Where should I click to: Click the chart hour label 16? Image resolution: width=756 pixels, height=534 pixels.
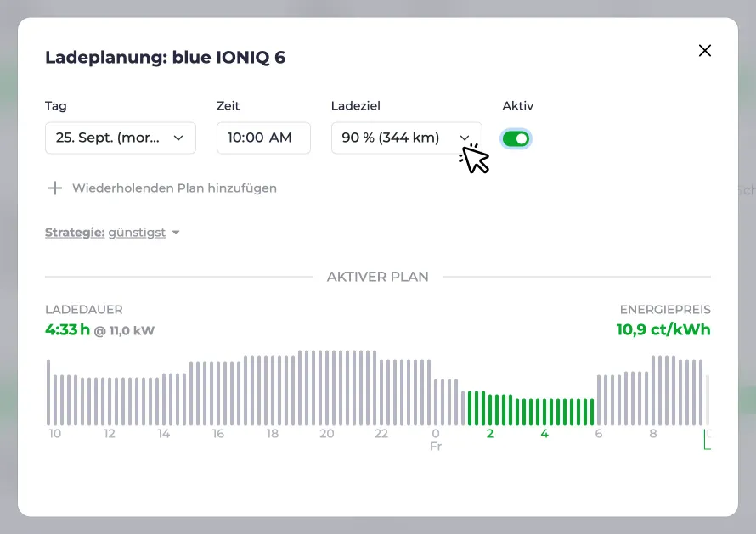tap(218, 433)
